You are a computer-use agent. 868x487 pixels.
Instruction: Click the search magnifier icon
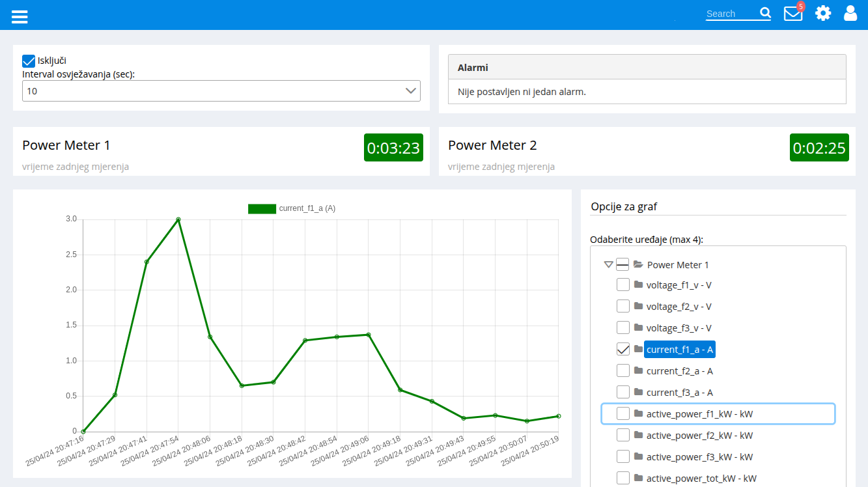point(765,13)
